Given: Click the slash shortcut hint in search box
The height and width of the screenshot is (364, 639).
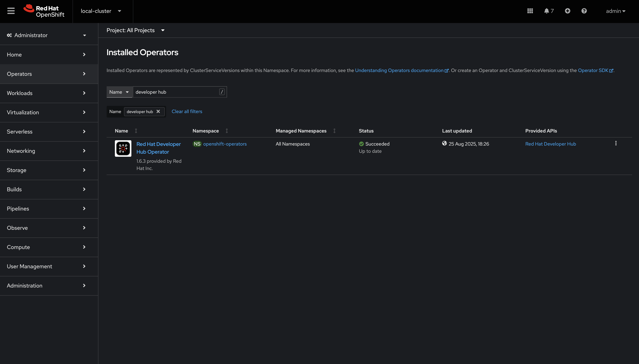Looking at the screenshot, I should (222, 92).
